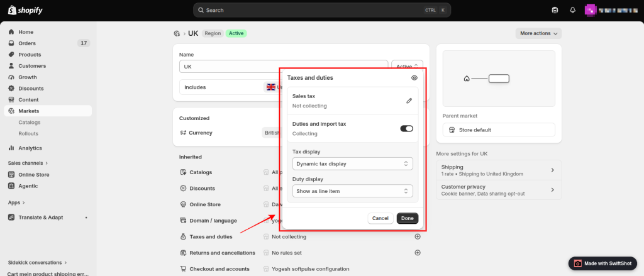Click the Markets globe breadcrumb icon
Image resolution: width=644 pixels, height=276 pixels.
pos(177,34)
